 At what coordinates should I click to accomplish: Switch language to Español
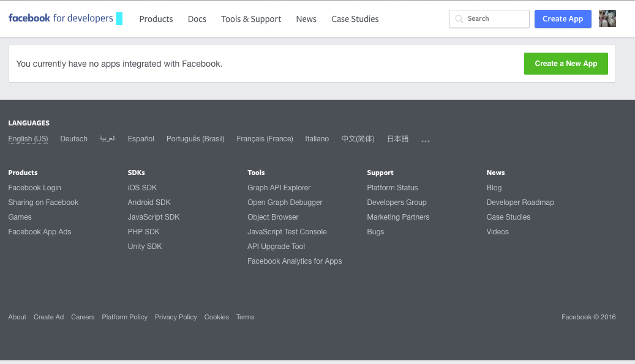(x=141, y=139)
